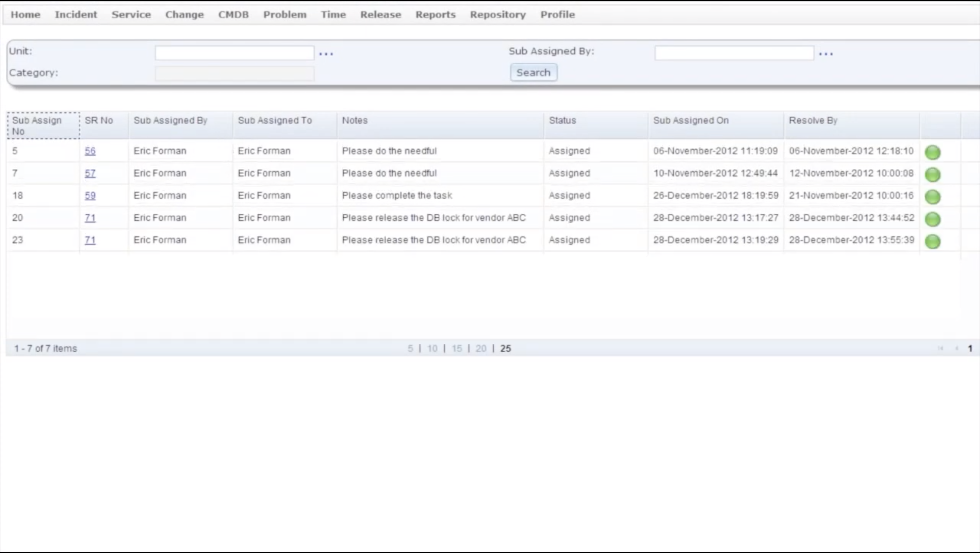Open the CMDB menu
Viewport: 980px width, 553px height.
point(233,14)
